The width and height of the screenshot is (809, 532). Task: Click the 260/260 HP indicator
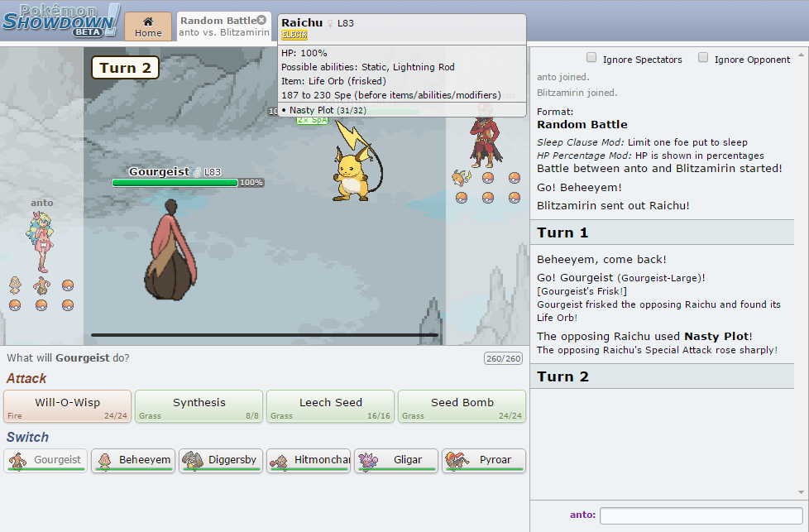click(x=504, y=358)
